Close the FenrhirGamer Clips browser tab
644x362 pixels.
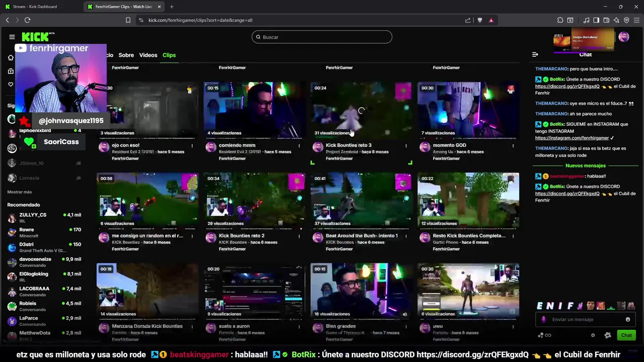tap(159, 7)
